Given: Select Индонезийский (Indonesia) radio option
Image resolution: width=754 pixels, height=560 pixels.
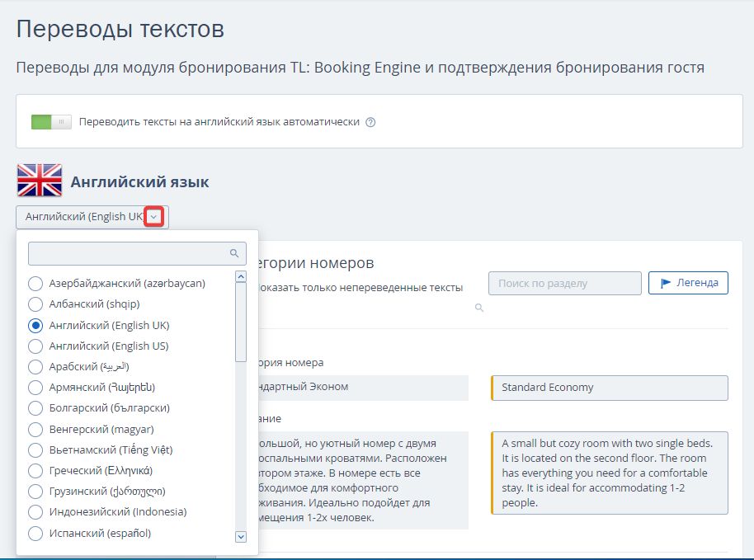Looking at the screenshot, I should [35, 512].
